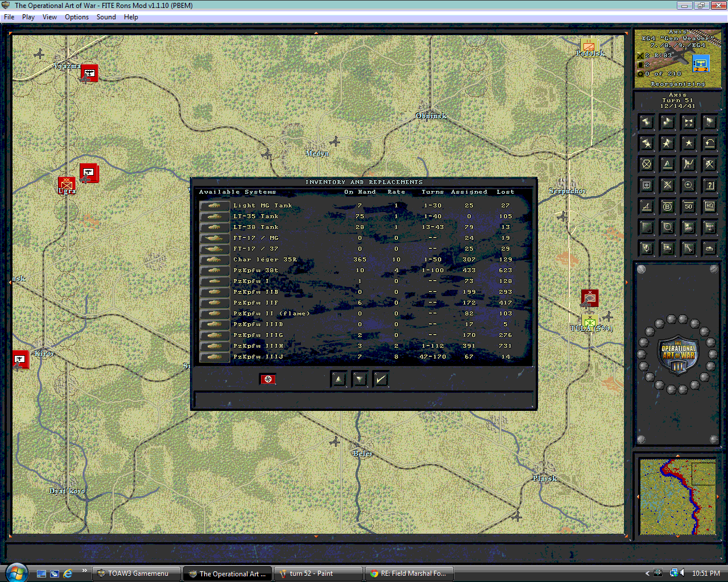This screenshot has height=582, width=728.
Task: Click the zoom magnifier icon in control panel
Action: pos(689,185)
